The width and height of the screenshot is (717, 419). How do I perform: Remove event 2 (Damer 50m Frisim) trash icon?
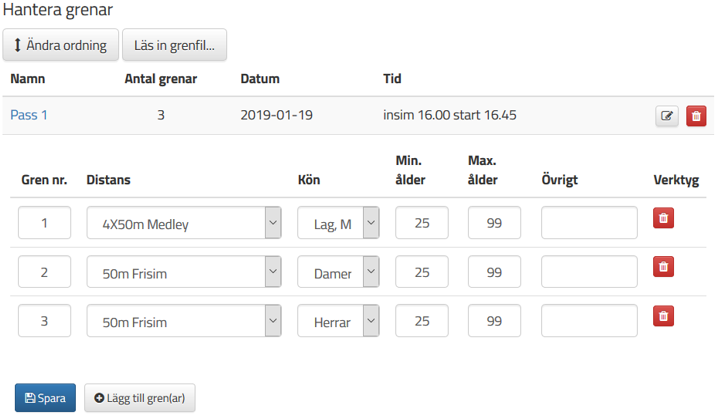click(663, 267)
